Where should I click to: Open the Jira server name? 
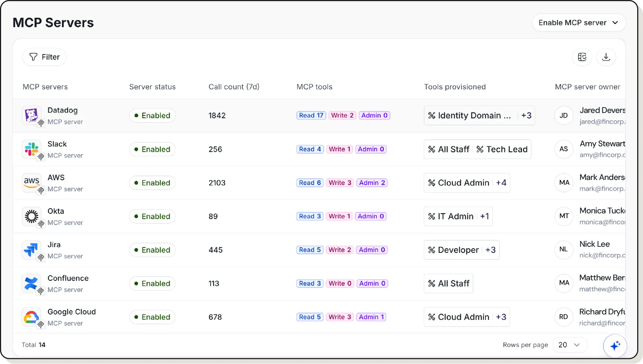pyautogui.click(x=54, y=245)
